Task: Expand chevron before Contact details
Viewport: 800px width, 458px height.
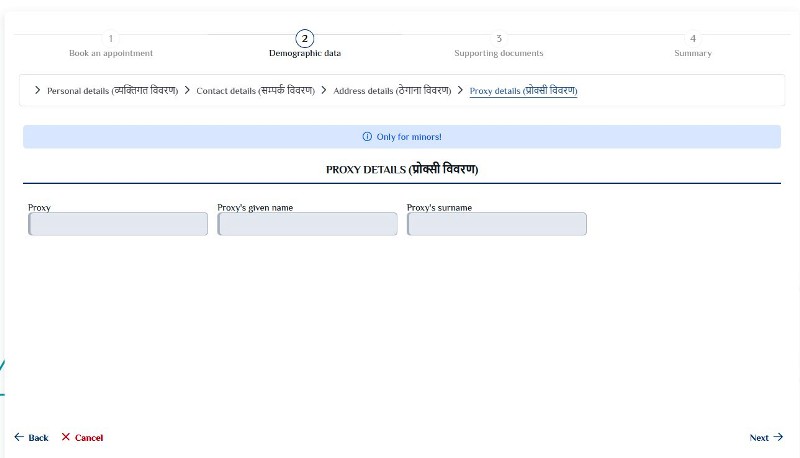Action: tap(187, 90)
